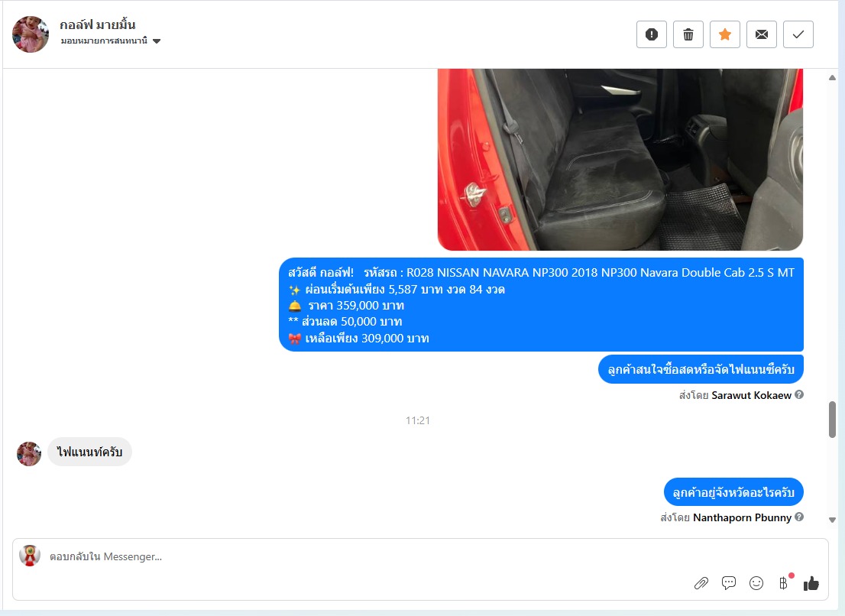Image resolution: width=845 pixels, height=616 pixels.
Task: Attach a file using the paperclip icon
Action: tap(701, 583)
